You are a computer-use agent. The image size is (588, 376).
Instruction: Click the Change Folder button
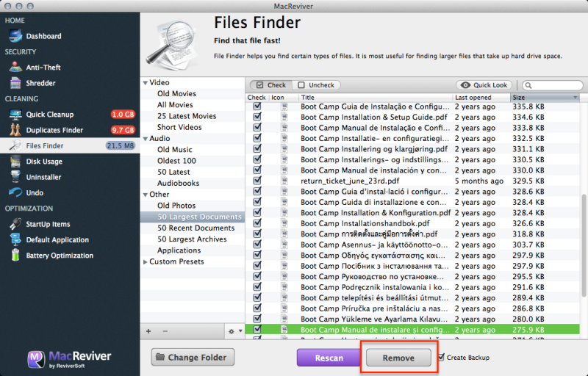pyautogui.click(x=193, y=358)
